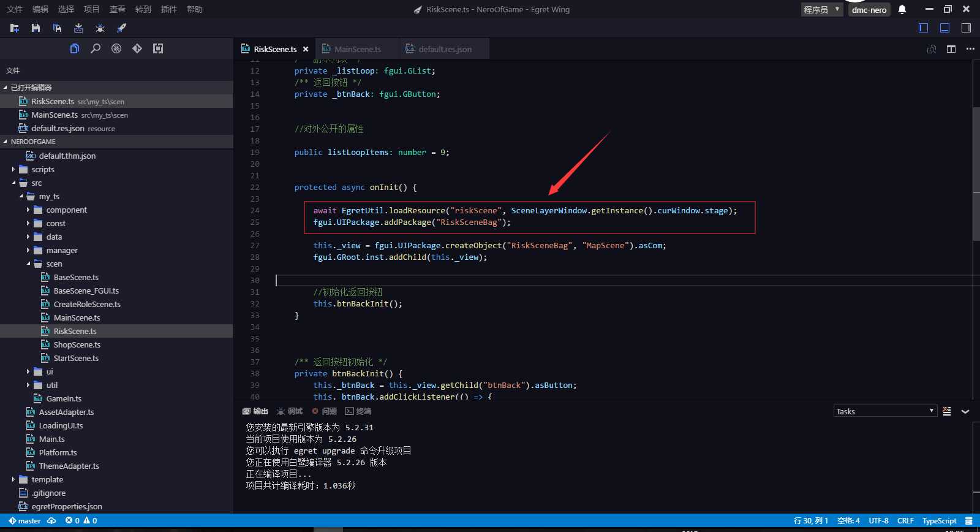Switch to the MainScene.ts tab
The width and height of the screenshot is (980, 532).
[357, 49]
